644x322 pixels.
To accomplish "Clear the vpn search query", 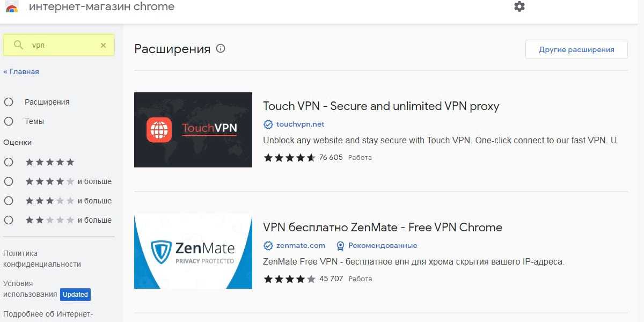I will point(104,46).
